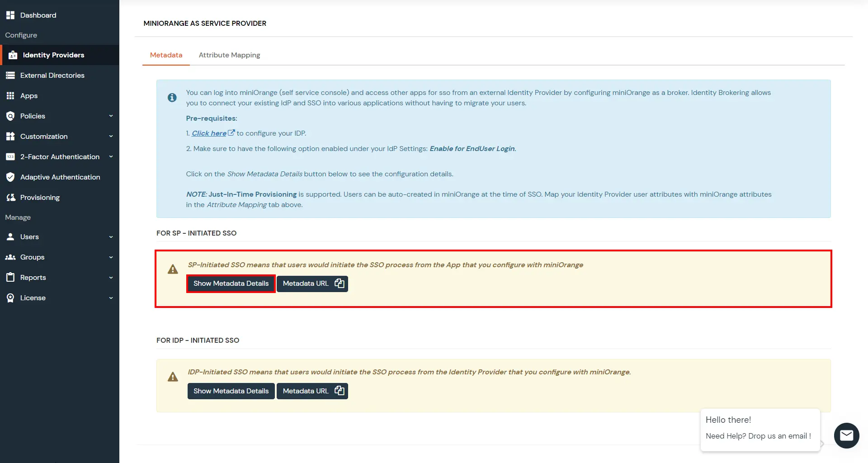Screen dimensions: 868x463
Task: Copy the IDP-Initiated Metadata URL icon
Action: click(x=340, y=391)
